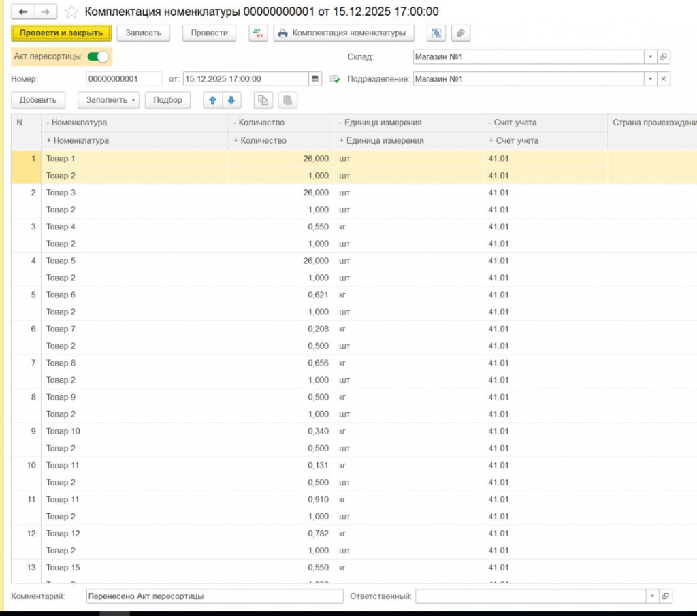697x616 pixels.
Task: Show the Дт/Кт accounting entries
Action: pyautogui.click(x=259, y=33)
